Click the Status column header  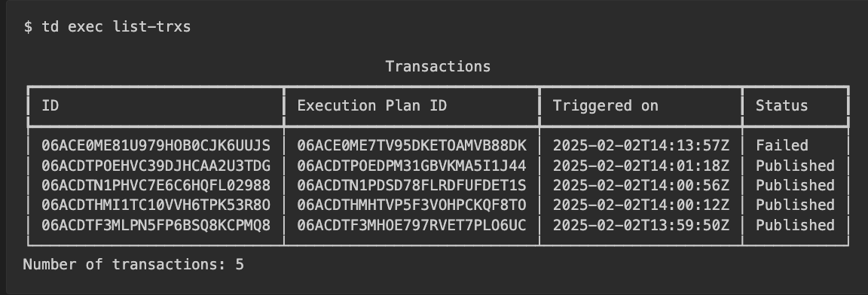[781, 105]
